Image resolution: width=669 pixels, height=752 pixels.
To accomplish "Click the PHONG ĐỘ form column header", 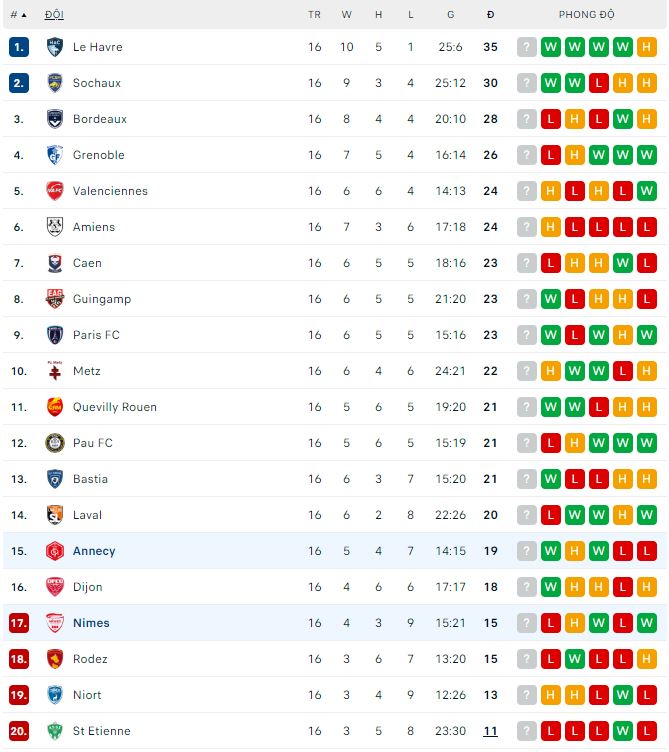I will coord(586,15).
